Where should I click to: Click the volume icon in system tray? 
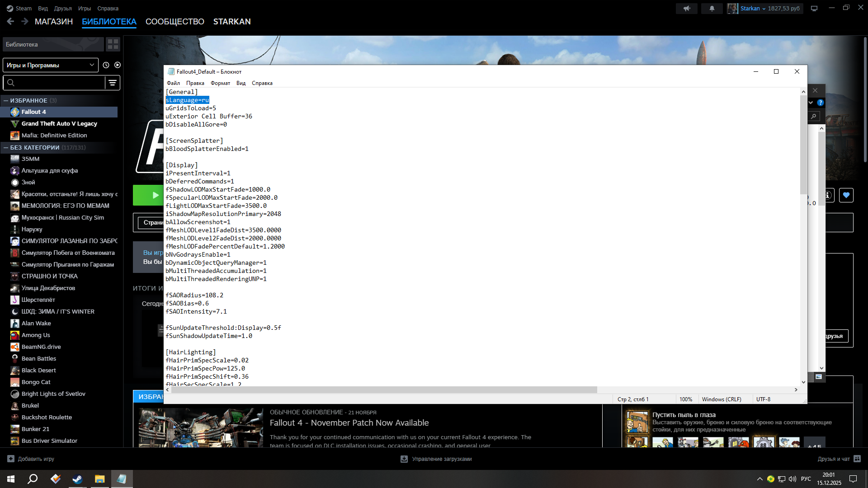point(793,479)
